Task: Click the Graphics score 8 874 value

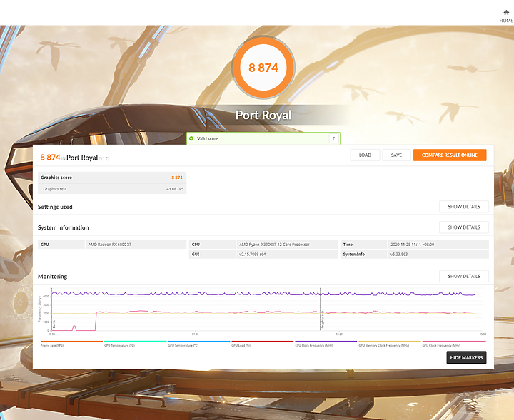Action: point(177,178)
